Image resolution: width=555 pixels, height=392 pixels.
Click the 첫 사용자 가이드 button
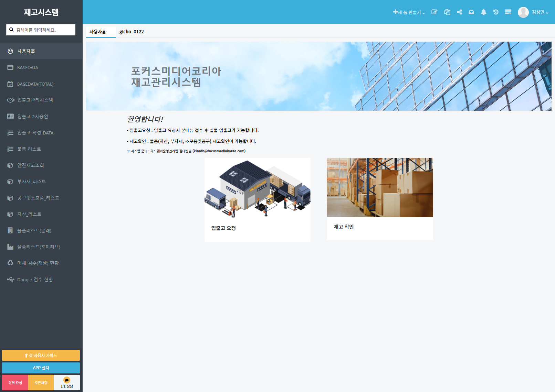(x=41, y=355)
